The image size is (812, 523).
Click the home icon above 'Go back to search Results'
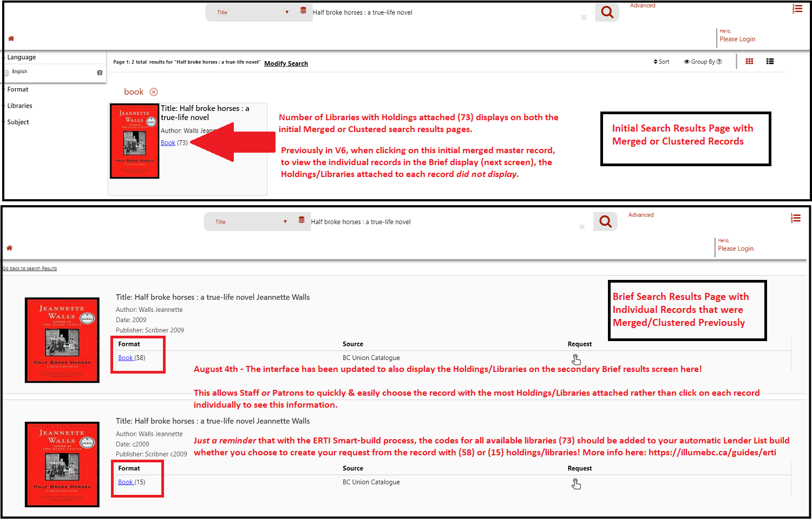point(9,248)
